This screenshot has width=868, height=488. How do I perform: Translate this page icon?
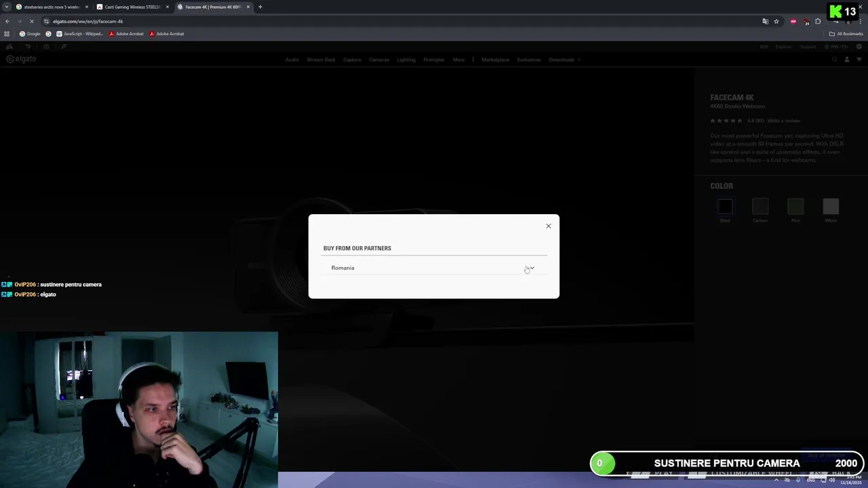[766, 21]
